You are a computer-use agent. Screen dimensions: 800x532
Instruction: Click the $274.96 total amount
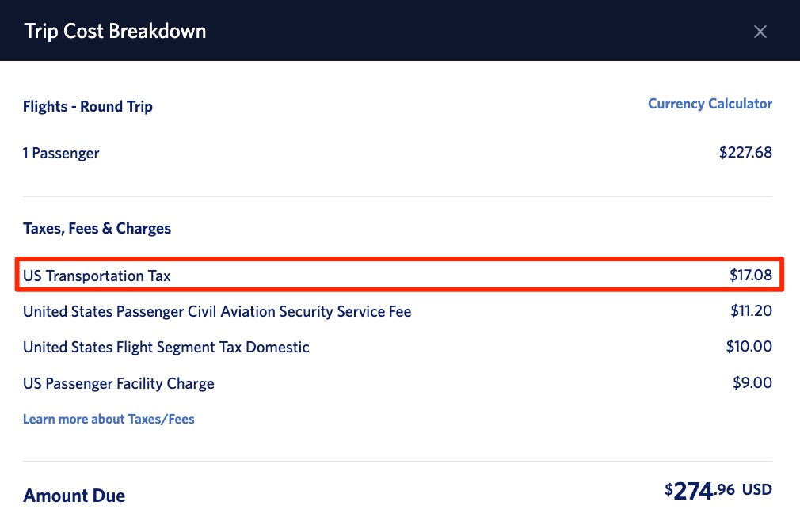tap(699, 491)
